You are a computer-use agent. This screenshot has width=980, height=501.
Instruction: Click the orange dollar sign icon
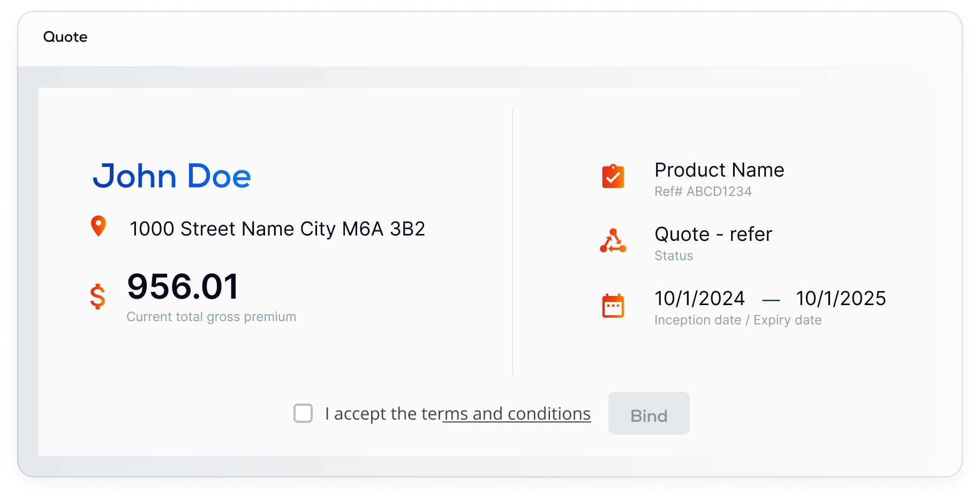[x=98, y=296]
